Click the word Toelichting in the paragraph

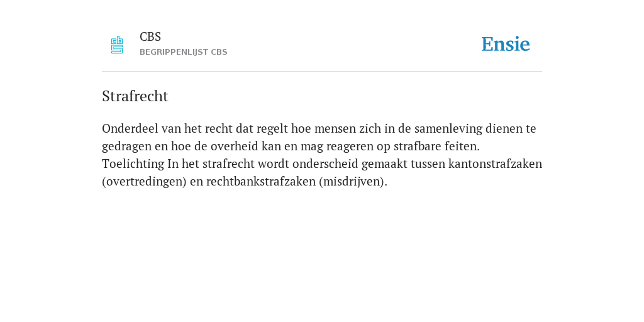point(133,164)
